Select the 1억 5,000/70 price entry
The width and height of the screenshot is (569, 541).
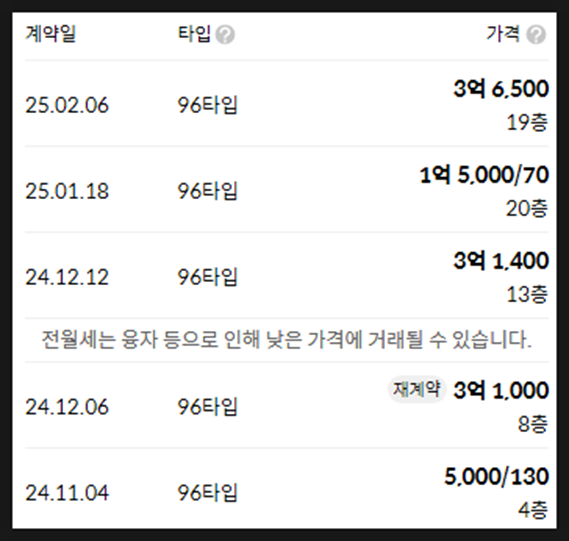point(484,175)
